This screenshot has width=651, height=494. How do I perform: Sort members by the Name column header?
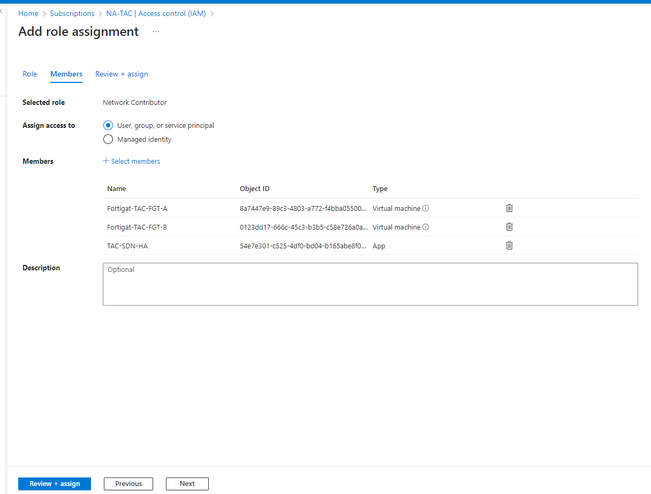[117, 189]
